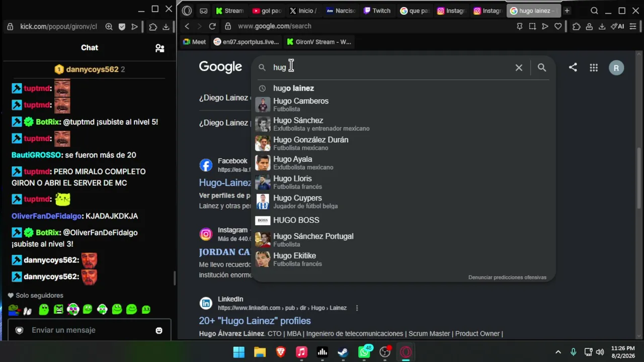Open a new browser tab
Viewport: 644px width, 362px height.
click(567, 11)
